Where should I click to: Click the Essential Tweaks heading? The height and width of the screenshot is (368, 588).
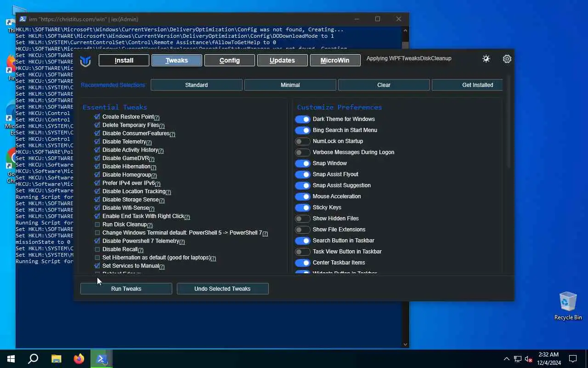point(115,107)
